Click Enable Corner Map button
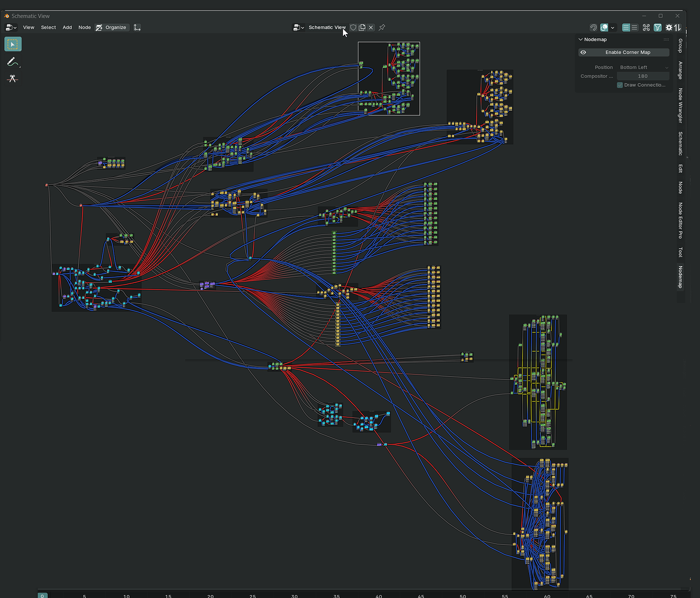The height and width of the screenshot is (598, 700). [x=623, y=52]
